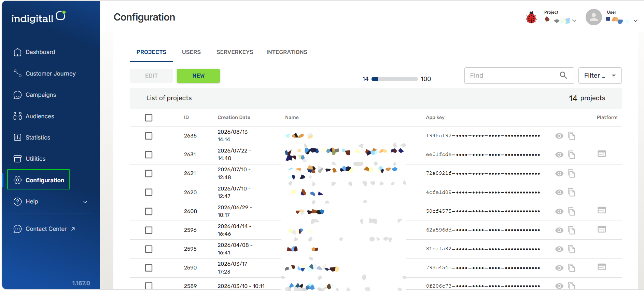Click the projects usage progress bar
The image size is (644, 291).
[394, 79]
